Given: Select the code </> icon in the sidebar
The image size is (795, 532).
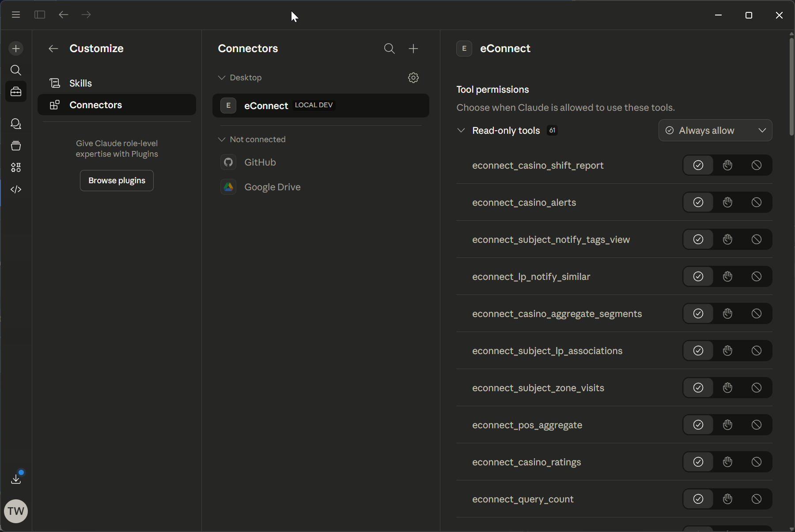Looking at the screenshot, I should coord(16,189).
